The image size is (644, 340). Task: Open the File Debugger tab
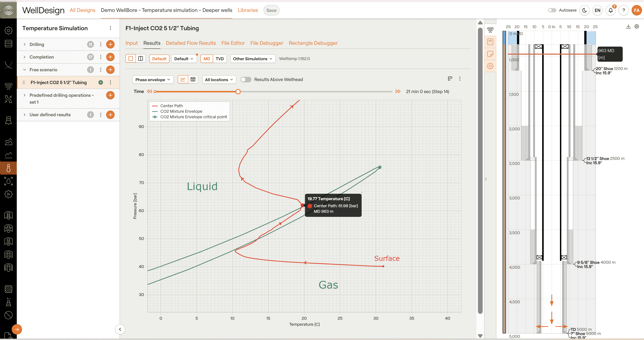point(267,43)
